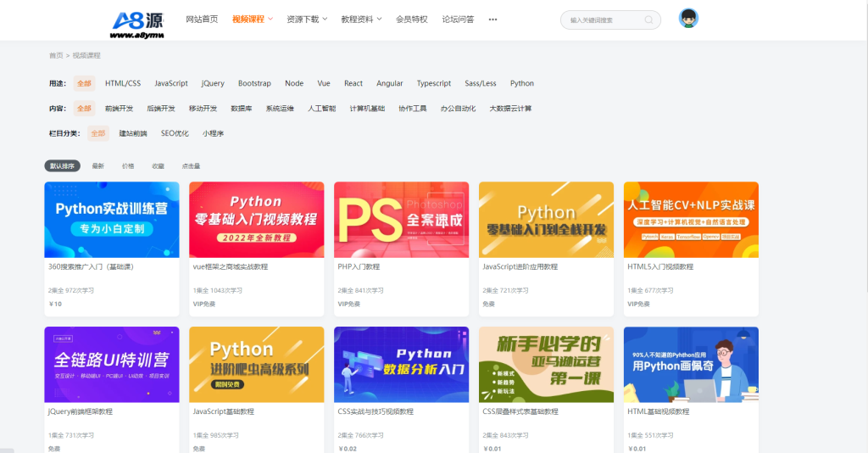This screenshot has width=868, height=453.
Task: Open the 亚马逊运营第一课 thumbnail
Action: click(547, 365)
